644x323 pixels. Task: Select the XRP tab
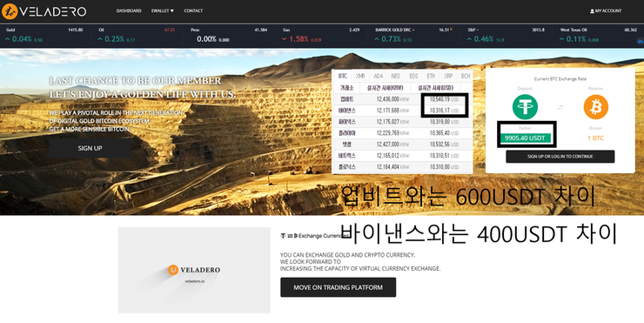tap(448, 76)
